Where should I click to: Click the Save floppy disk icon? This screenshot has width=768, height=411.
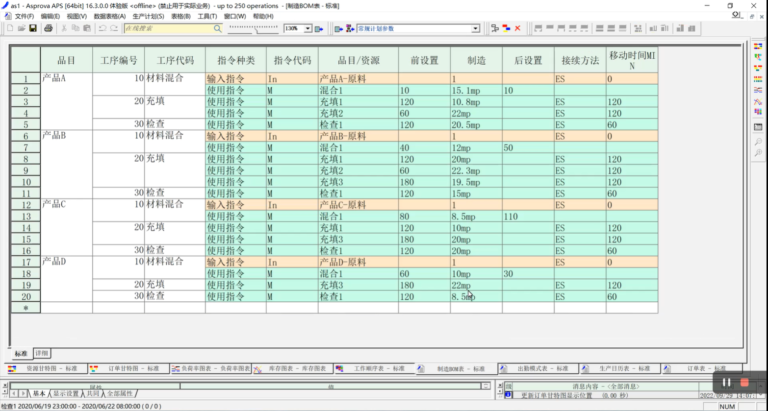(33, 28)
